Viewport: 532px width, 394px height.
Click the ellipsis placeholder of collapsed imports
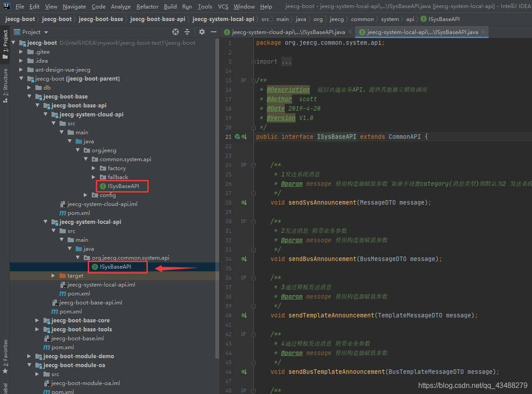tap(286, 62)
